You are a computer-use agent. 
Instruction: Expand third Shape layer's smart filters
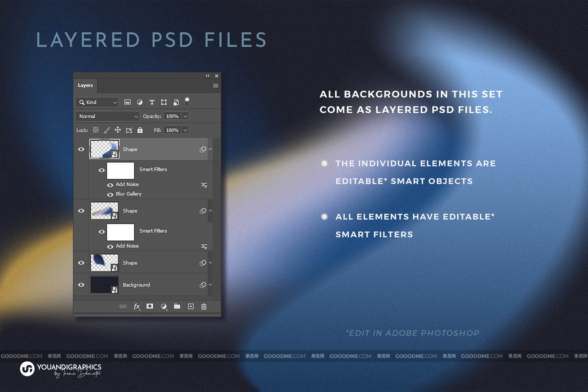[x=210, y=263]
